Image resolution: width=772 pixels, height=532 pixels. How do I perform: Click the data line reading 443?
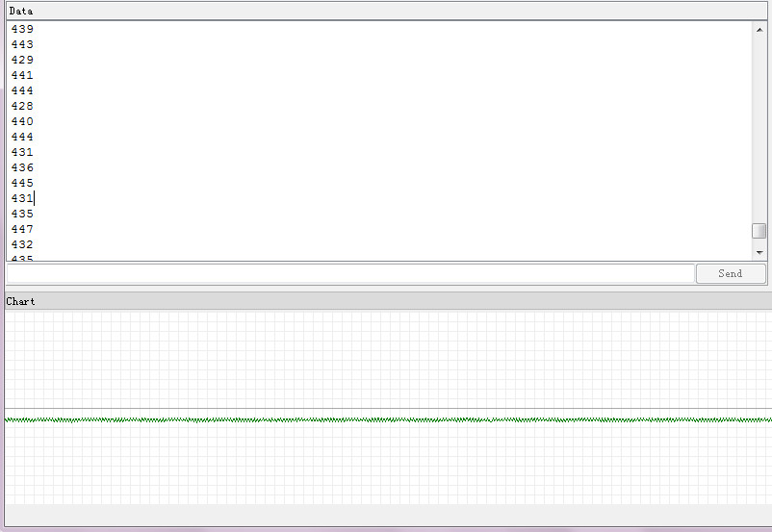coord(22,44)
